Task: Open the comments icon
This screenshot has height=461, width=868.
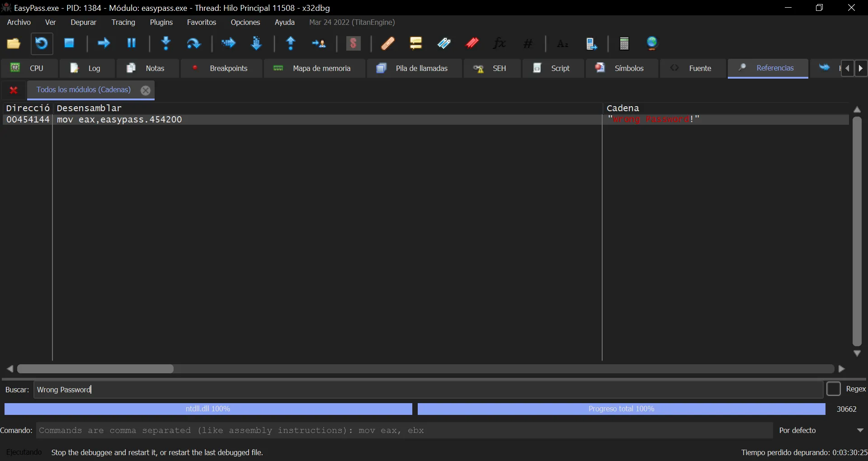Action: 415,43
